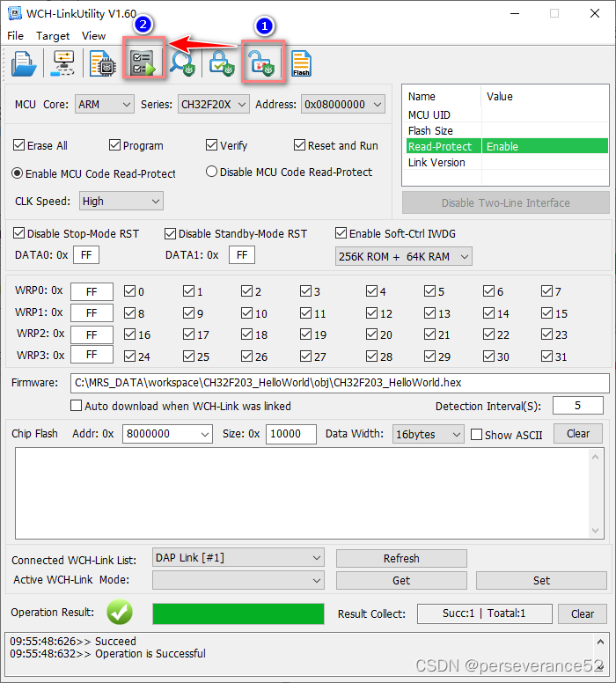Select Enable MCU Code Read-Protect
616x683 pixels.
(17, 173)
